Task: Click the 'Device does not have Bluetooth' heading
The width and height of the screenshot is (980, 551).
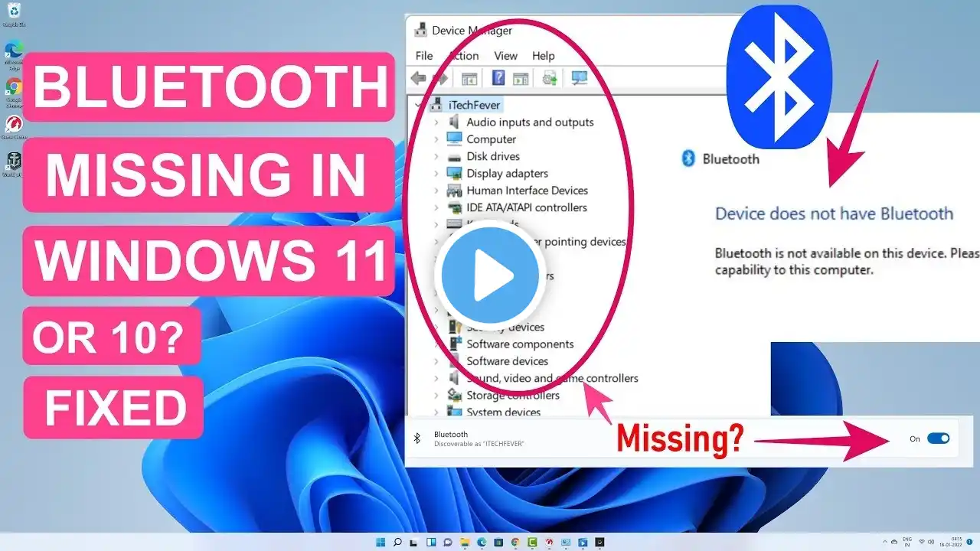Action: (834, 214)
